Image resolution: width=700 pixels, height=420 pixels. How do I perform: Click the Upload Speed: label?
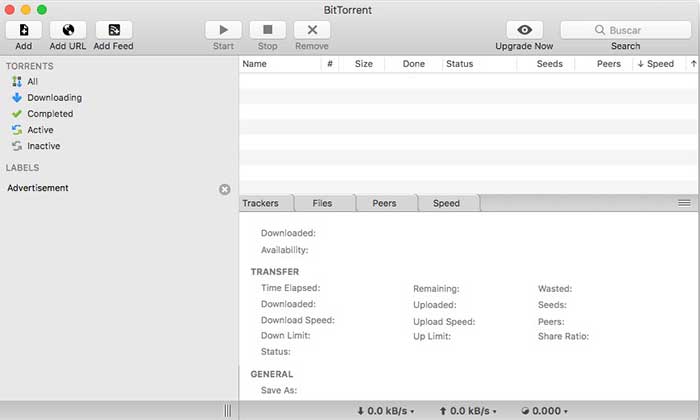tap(444, 321)
